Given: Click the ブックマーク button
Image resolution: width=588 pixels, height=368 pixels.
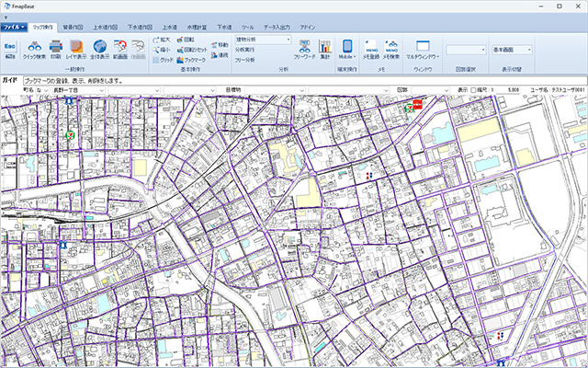Looking at the screenshot, I should [x=189, y=59].
